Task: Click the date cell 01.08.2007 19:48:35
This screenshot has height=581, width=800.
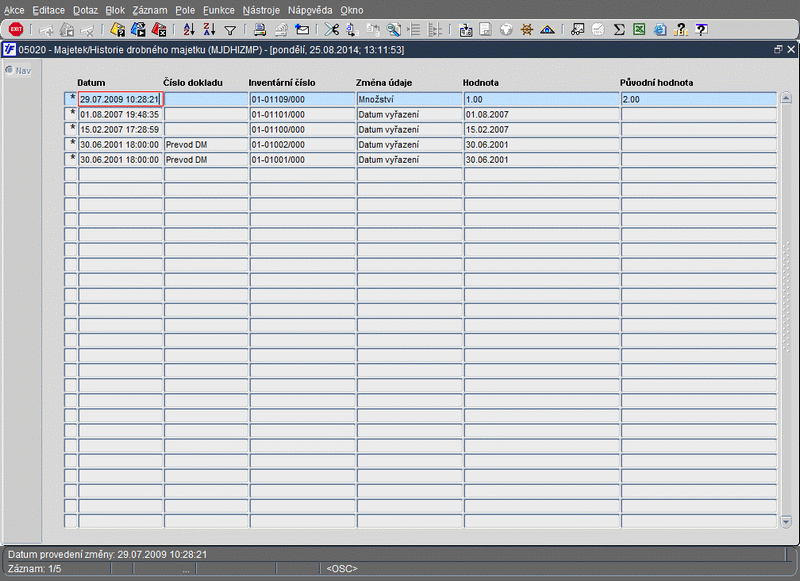Action: pos(120,114)
